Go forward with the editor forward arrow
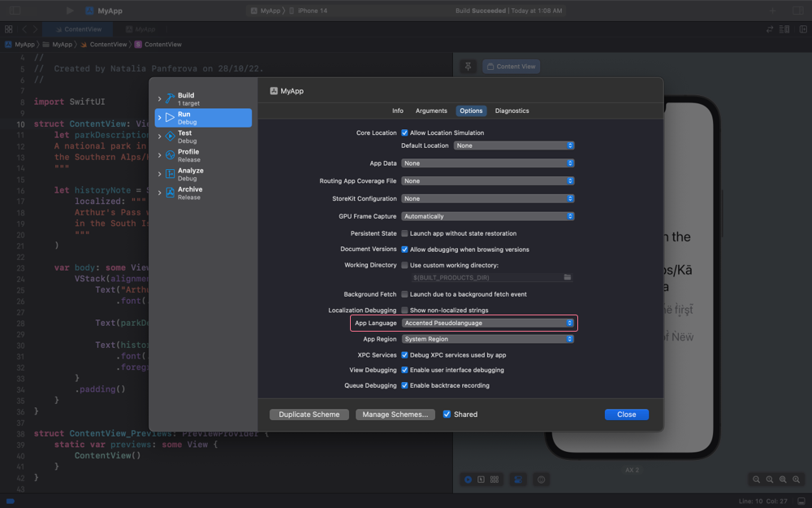This screenshot has width=812, height=508. pos(35,29)
